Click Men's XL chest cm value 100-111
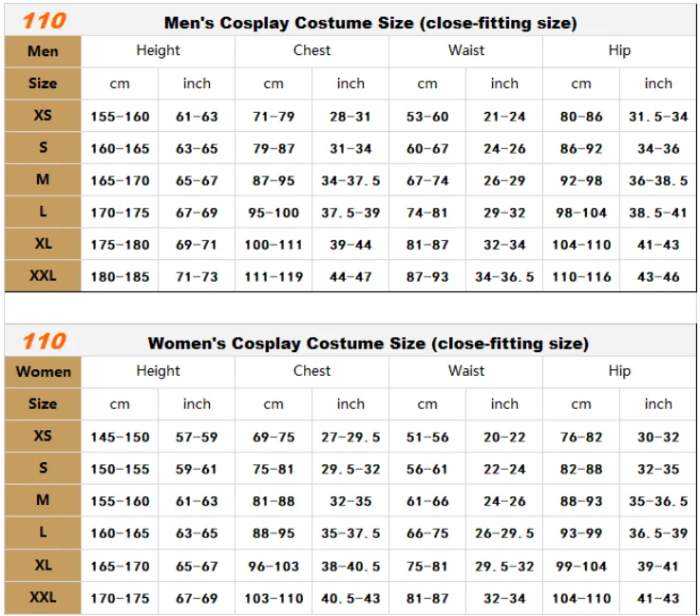Viewport: 700px width, 616px height. tap(274, 245)
